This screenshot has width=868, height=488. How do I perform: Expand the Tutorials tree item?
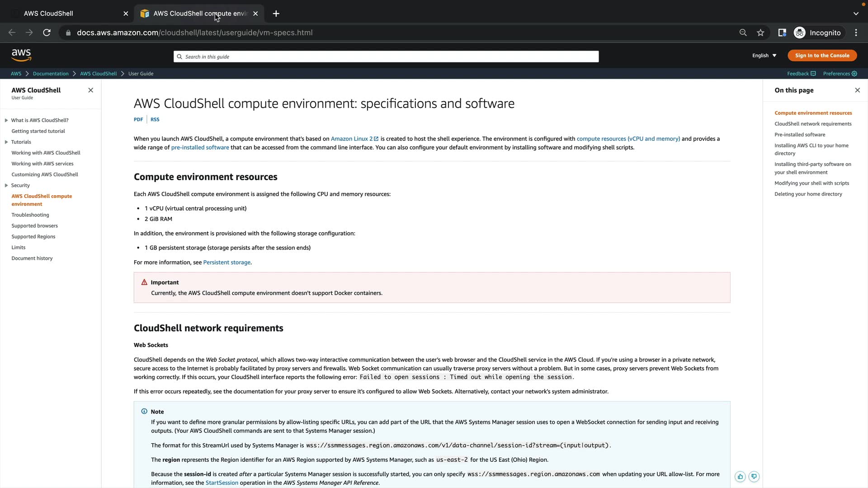point(6,142)
